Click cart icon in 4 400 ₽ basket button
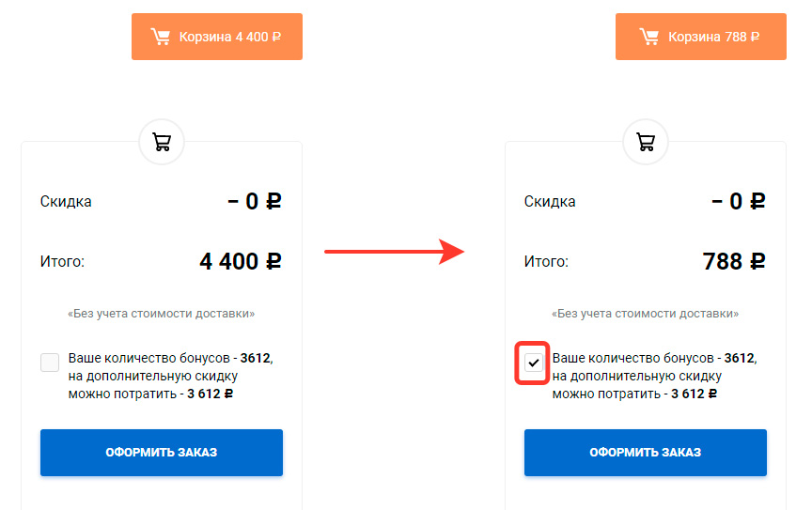Screen dimensions: 812x510 [160, 37]
